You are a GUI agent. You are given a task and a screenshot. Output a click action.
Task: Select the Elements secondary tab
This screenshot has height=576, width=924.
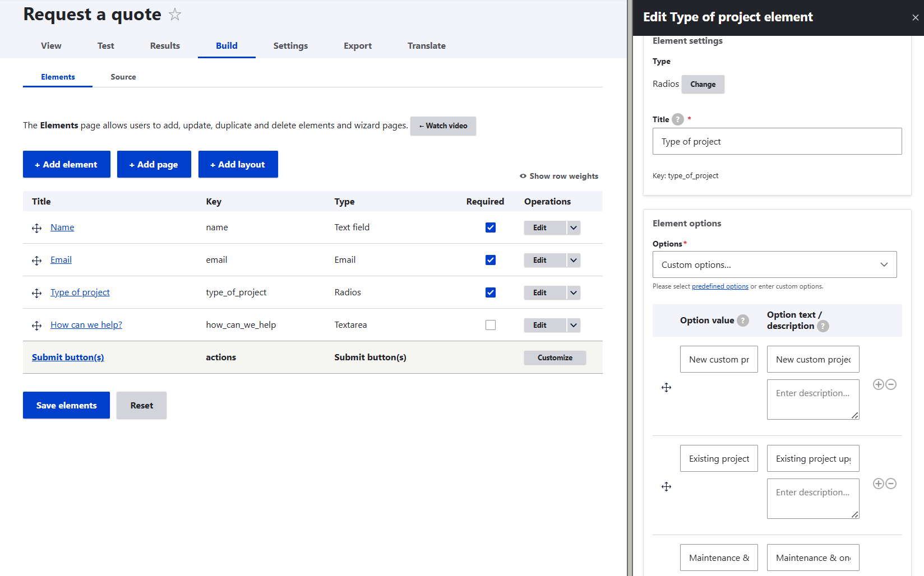pyautogui.click(x=58, y=77)
